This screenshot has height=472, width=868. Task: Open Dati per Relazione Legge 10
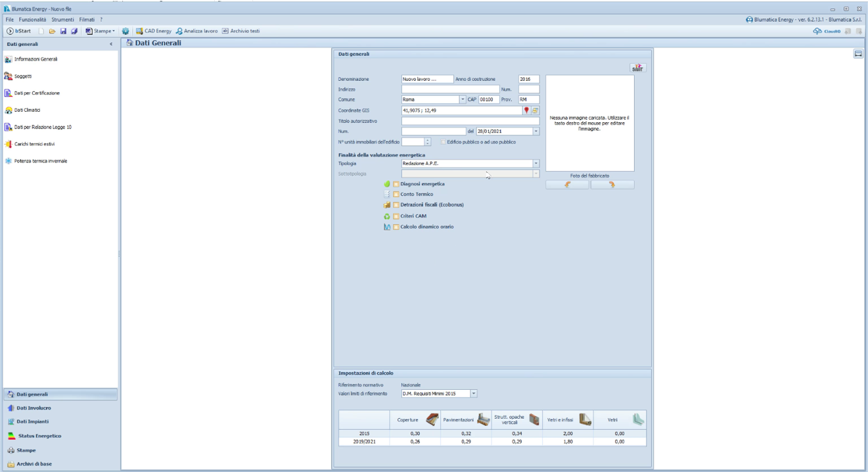coord(38,127)
